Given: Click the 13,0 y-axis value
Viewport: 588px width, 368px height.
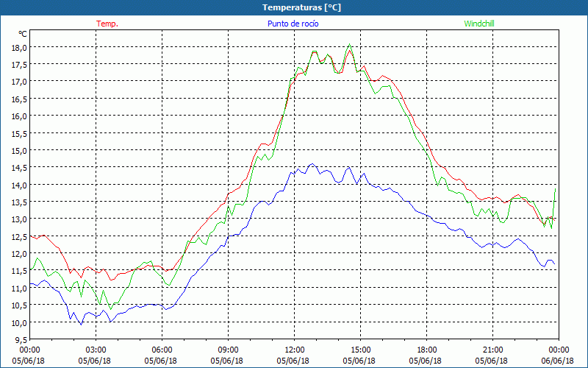Looking at the screenshot, I should pyautogui.click(x=20, y=219).
